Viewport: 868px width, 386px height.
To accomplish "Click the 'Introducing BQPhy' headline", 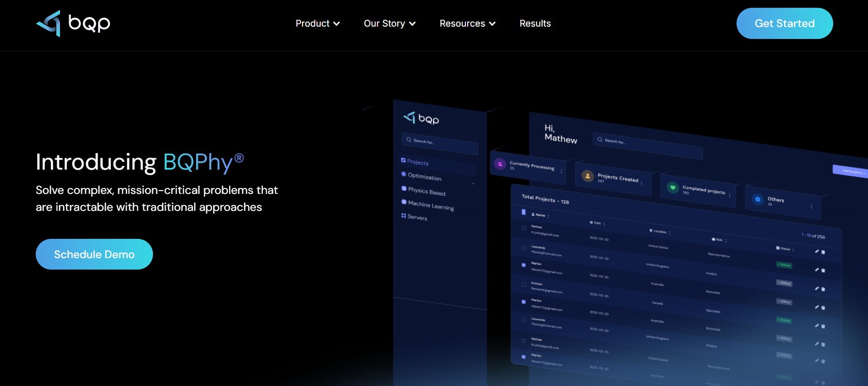I will [140, 162].
